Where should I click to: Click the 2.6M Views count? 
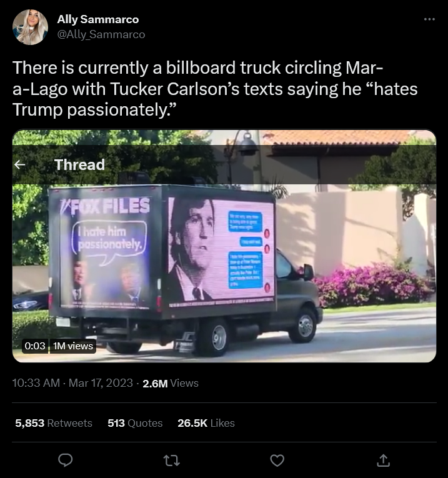[171, 383]
